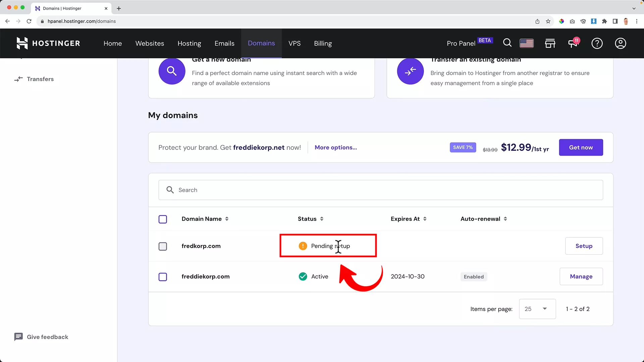
Task: Sort domains by Expires At column
Action: [425, 219]
